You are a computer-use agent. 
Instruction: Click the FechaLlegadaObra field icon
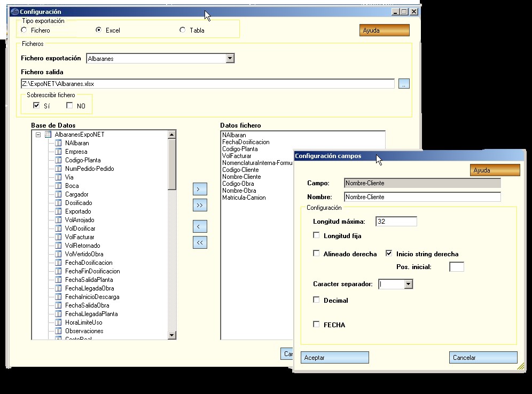click(58, 288)
